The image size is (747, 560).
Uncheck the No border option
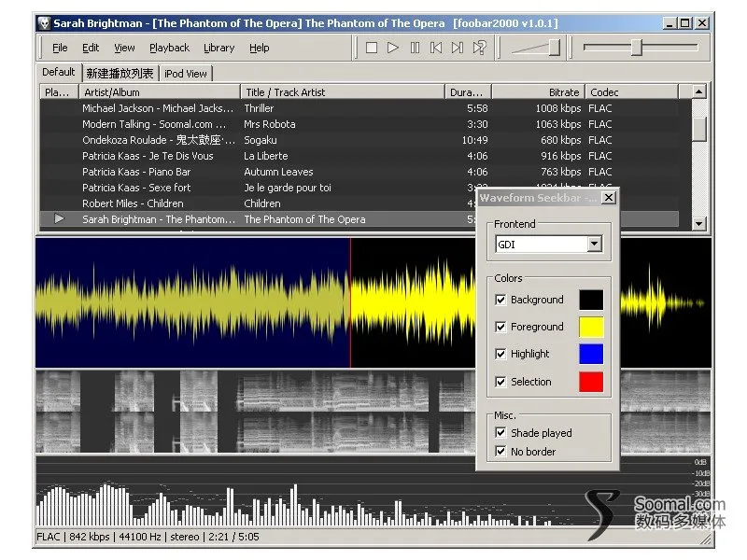coord(500,451)
